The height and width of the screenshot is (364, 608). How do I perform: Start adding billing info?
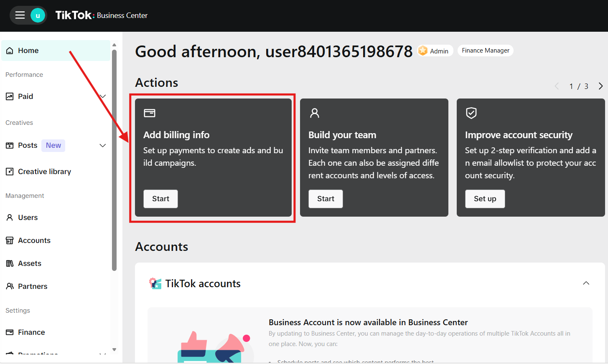click(160, 199)
